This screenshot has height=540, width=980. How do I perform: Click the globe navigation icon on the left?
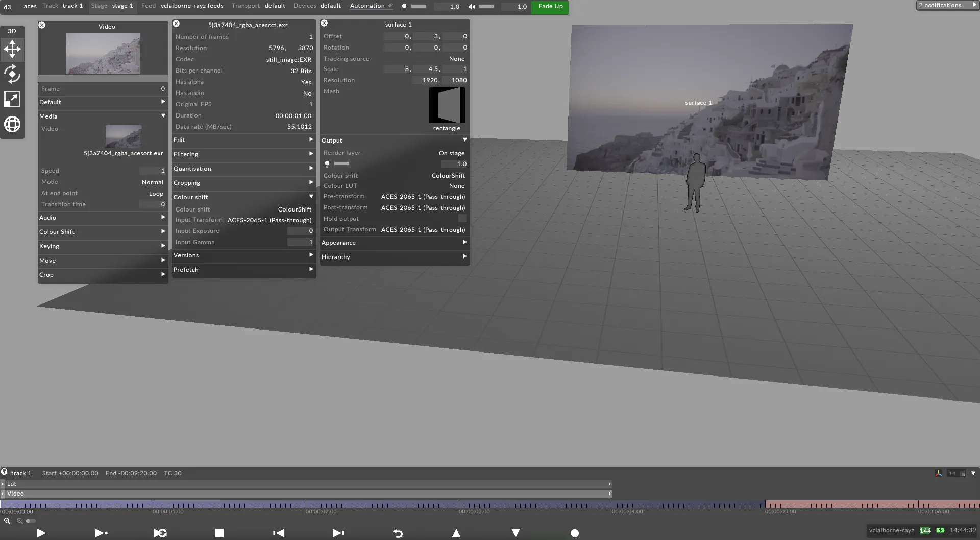click(12, 124)
